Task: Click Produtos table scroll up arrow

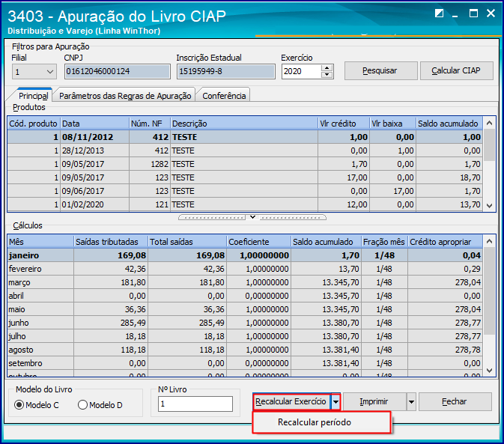Action: tap(489, 123)
